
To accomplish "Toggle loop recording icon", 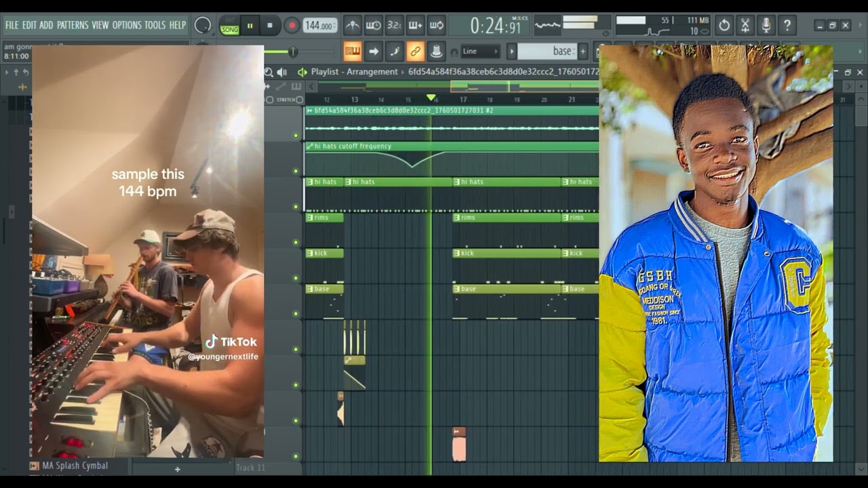I will pyautogui.click(x=436, y=26).
